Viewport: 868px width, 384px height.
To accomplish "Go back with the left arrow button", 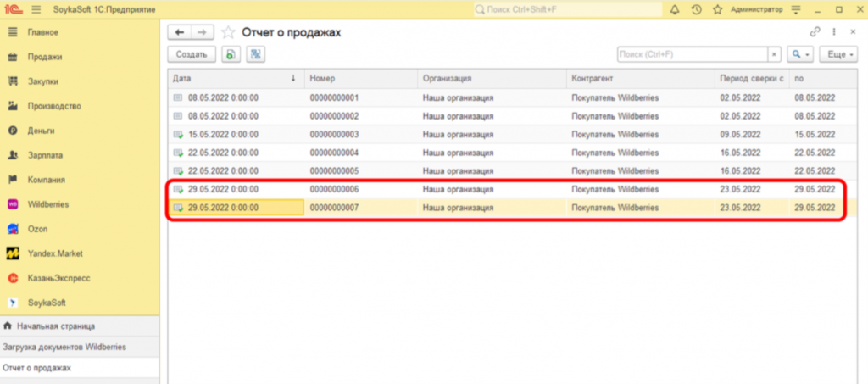I will pyautogui.click(x=179, y=32).
